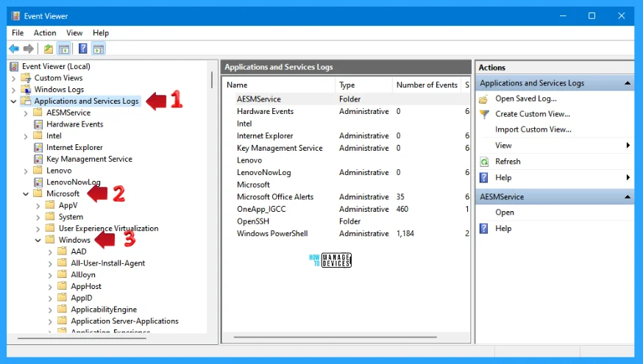Collapse the AESMService actions section
643x364 pixels.
628,197
